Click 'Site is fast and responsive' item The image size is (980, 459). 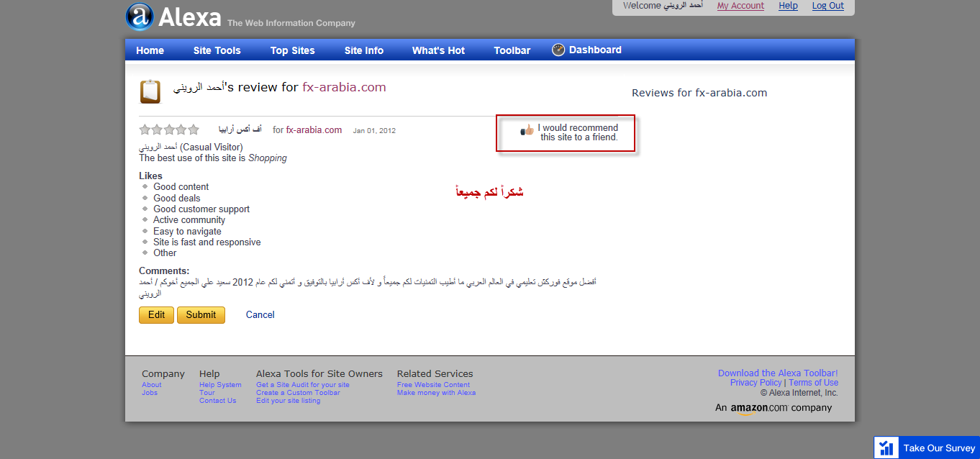pyautogui.click(x=207, y=242)
